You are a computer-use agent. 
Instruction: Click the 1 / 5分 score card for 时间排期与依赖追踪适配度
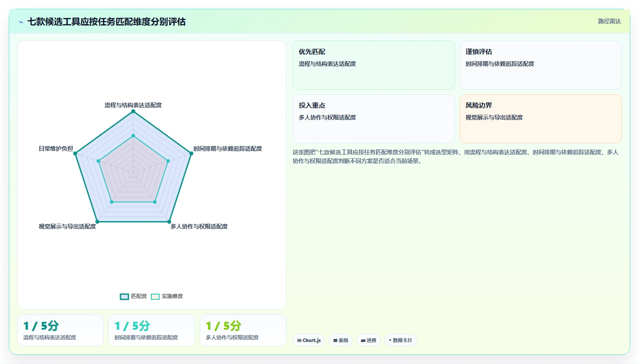point(152,330)
